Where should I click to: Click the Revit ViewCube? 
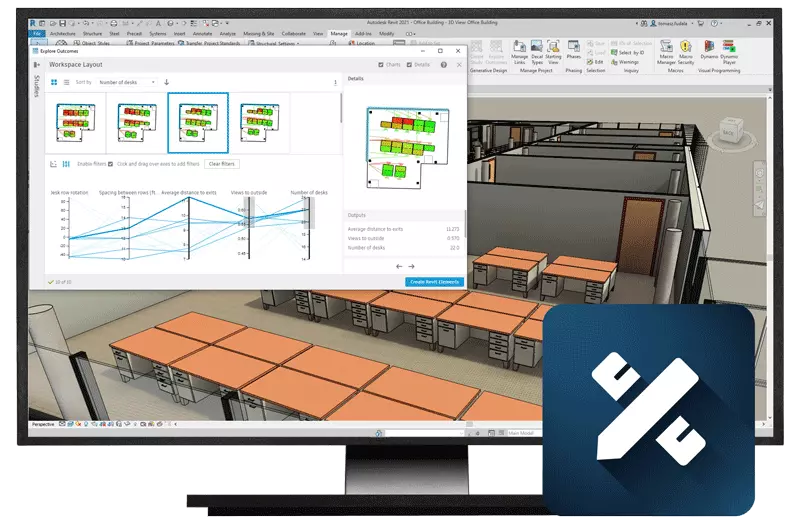point(729,133)
